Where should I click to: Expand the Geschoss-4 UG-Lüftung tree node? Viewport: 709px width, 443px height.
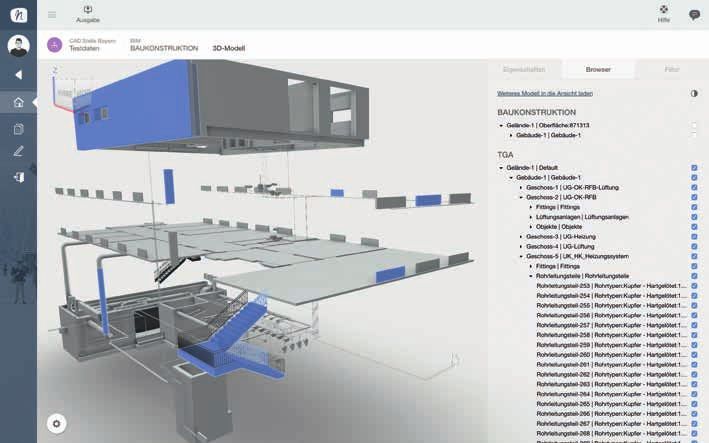pyautogui.click(x=521, y=246)
